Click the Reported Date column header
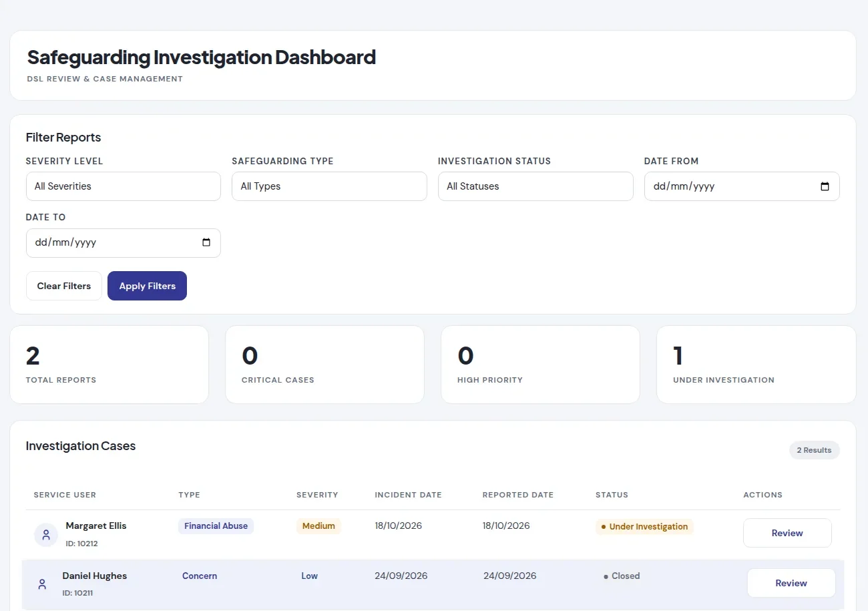Image resolution: width=868 pixels, height=611 pixels. pos(518,495)
